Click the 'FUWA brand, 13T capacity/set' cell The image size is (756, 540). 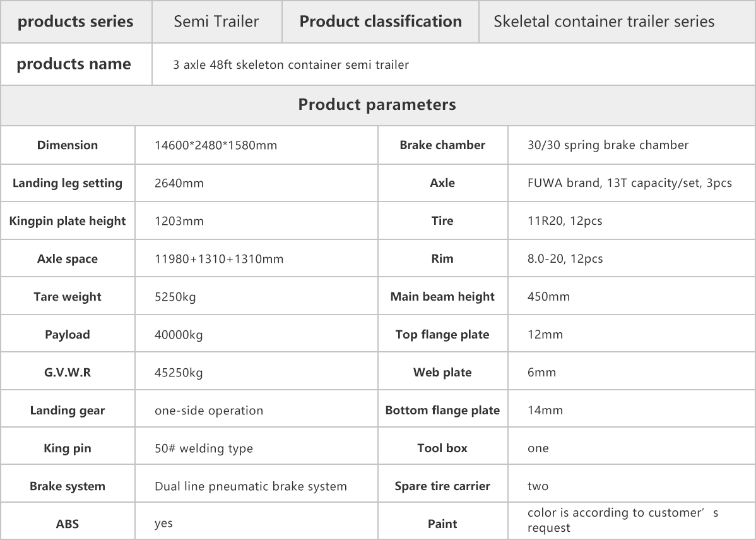632,183
